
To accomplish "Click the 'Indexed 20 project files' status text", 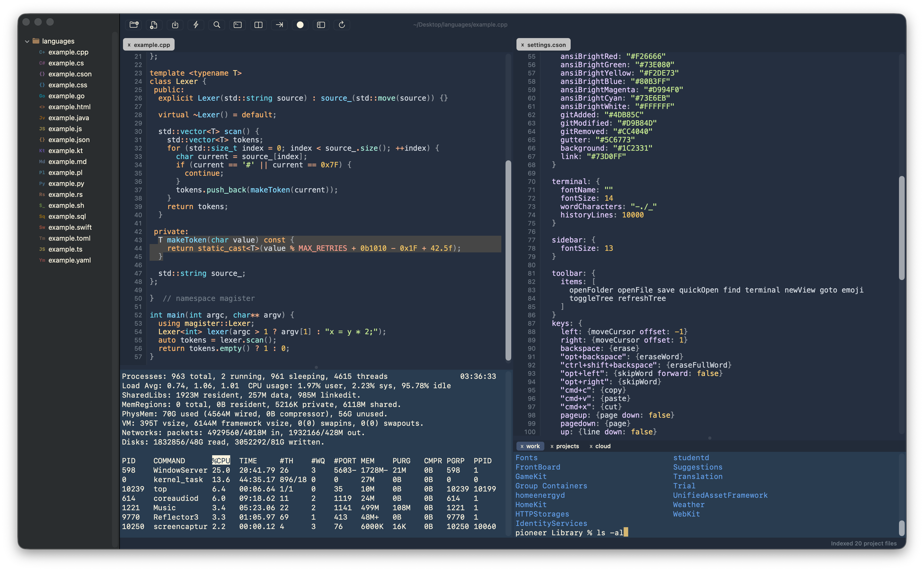I will click(864, 543).
